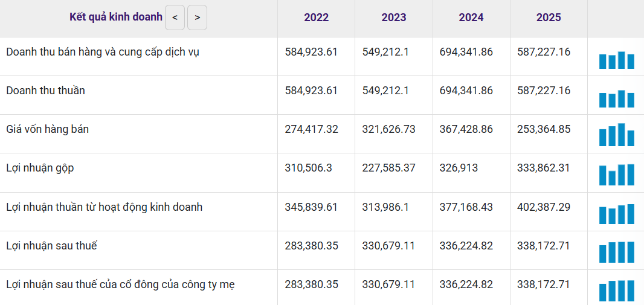Open mini bar chart for Doanh thu bán hàng row
Screen dimensions: 644x305
(x=616, y=60)
